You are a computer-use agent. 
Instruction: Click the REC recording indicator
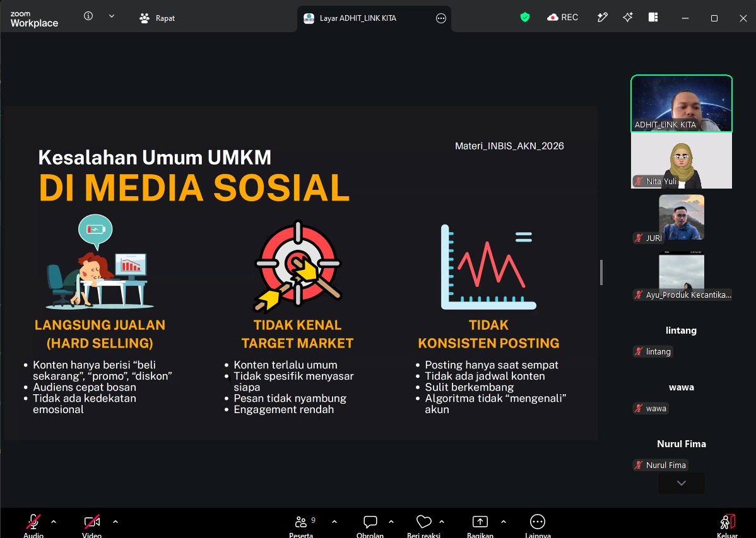click(x=562, y=18)
